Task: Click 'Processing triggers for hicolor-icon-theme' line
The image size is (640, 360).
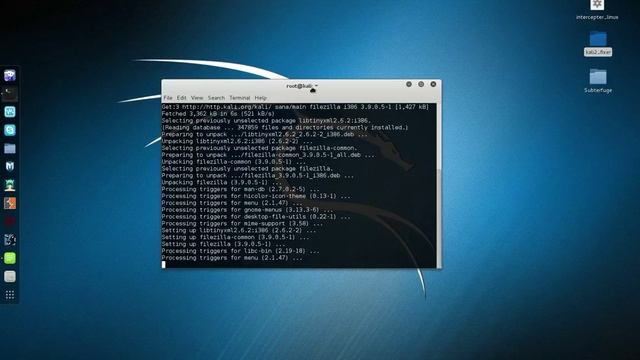Action: point(256,196)
